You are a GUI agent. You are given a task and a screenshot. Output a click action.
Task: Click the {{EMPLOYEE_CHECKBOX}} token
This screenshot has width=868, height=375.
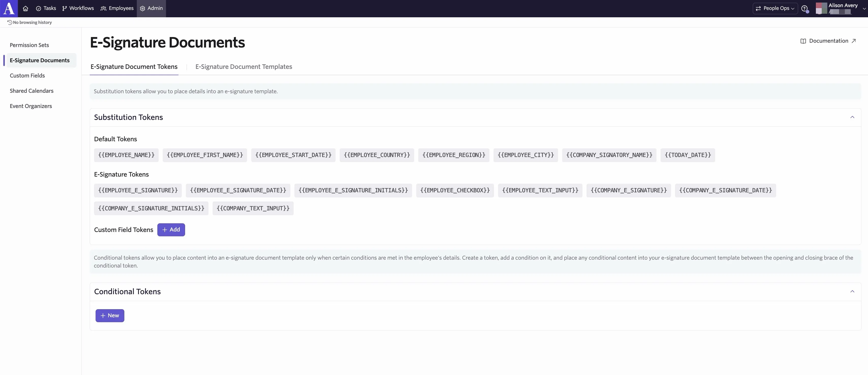tap(455, 191)
